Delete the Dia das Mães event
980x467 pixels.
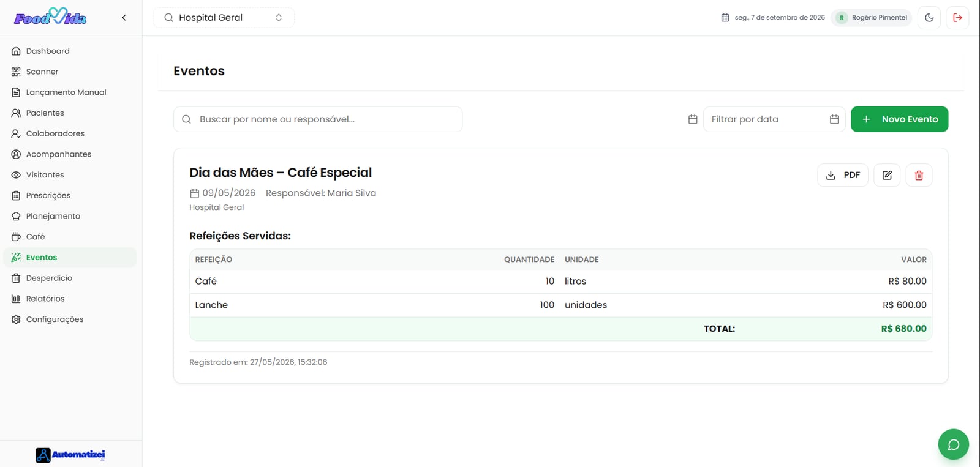919,176
